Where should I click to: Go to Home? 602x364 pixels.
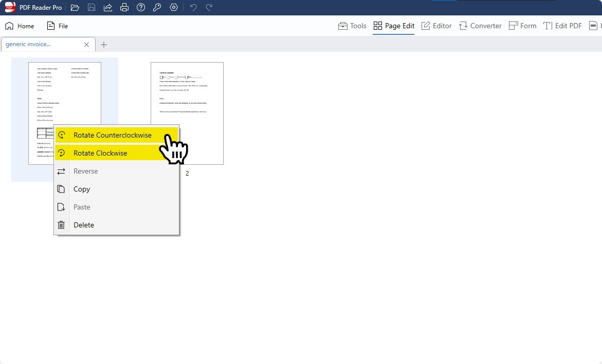20,26
